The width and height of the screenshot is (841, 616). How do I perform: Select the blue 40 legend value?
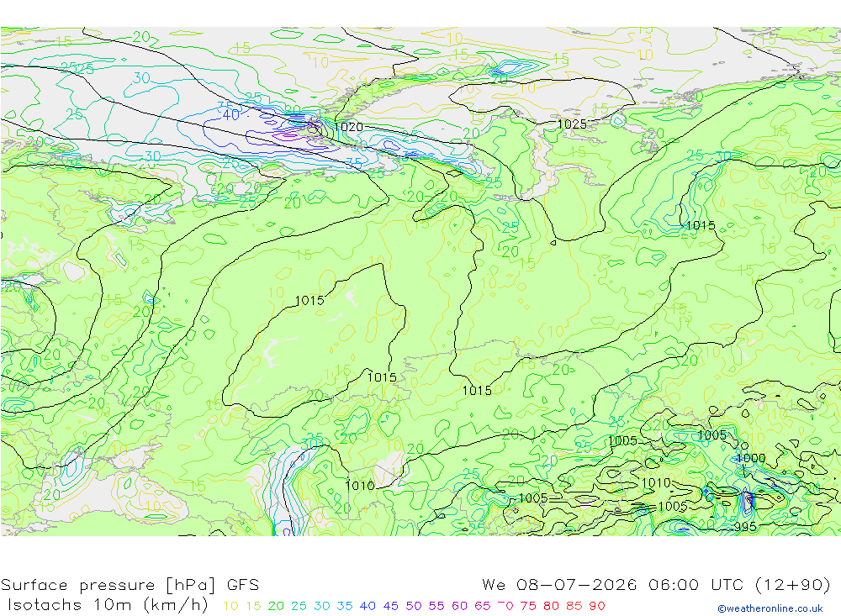[x=368, y=606]
